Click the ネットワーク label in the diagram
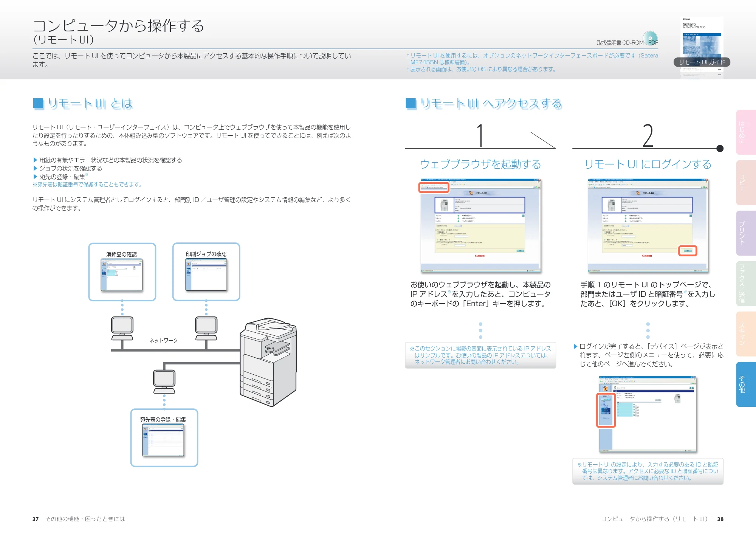This screenshot has width=756, height=535. click(x=163, y=340)
